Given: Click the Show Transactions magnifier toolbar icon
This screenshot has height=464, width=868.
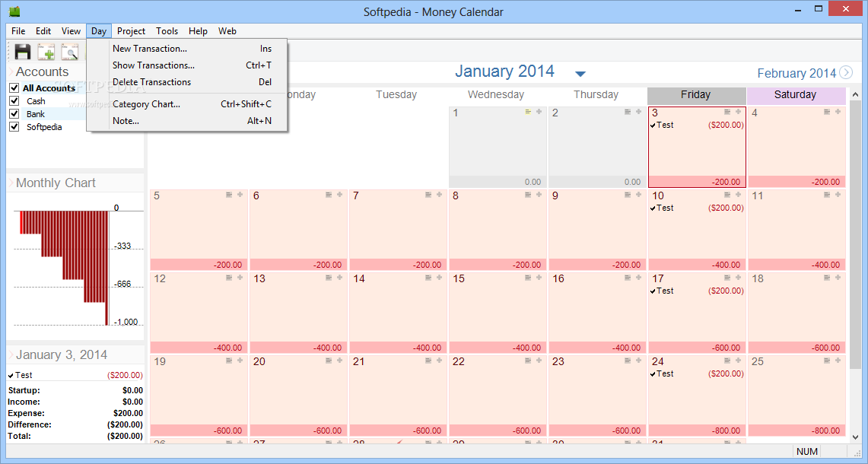Looking at the screenshot, I should coord(69,52).
